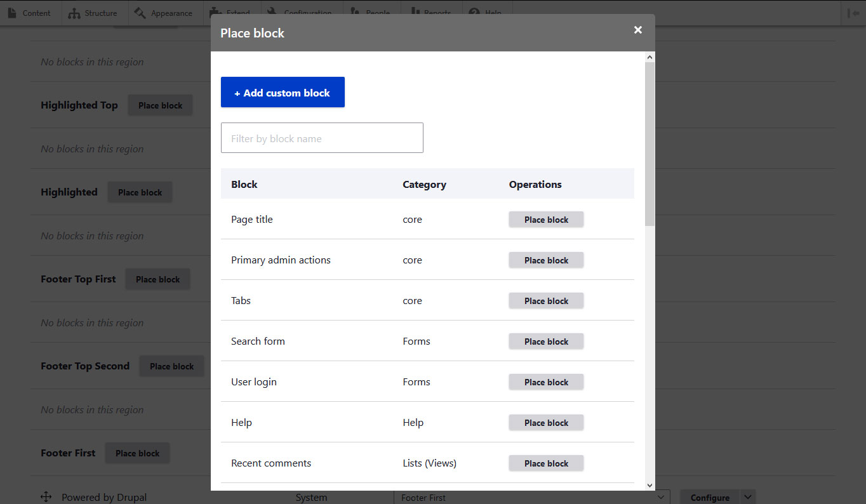Screen dimensions: 866x504
Task: Click Place block beside Footer Top First
Action: pyautogui.click(x=157, y=279)
